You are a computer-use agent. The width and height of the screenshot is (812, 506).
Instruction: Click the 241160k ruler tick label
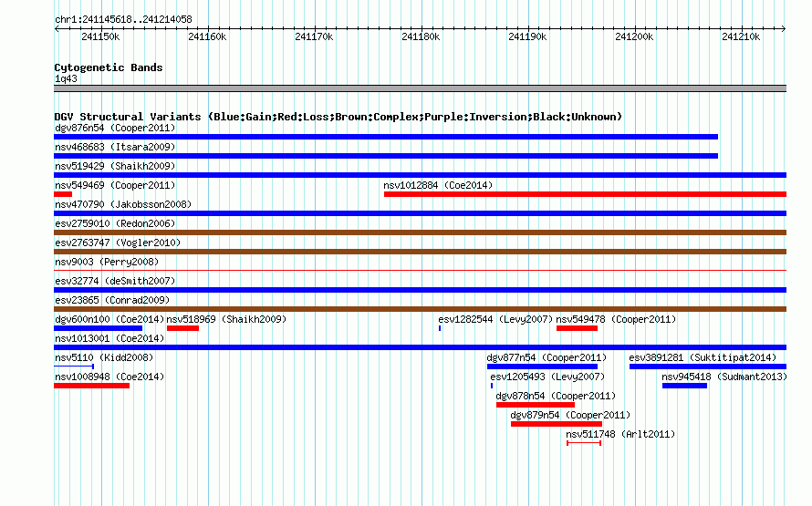point(207,36)
